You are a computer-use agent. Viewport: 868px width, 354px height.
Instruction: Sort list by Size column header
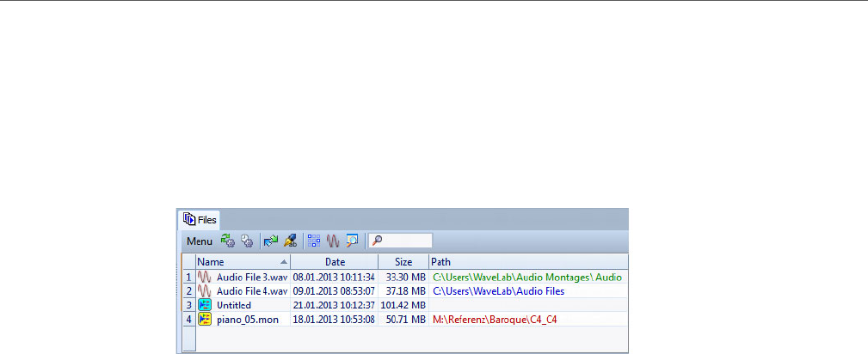coord(403,261)
